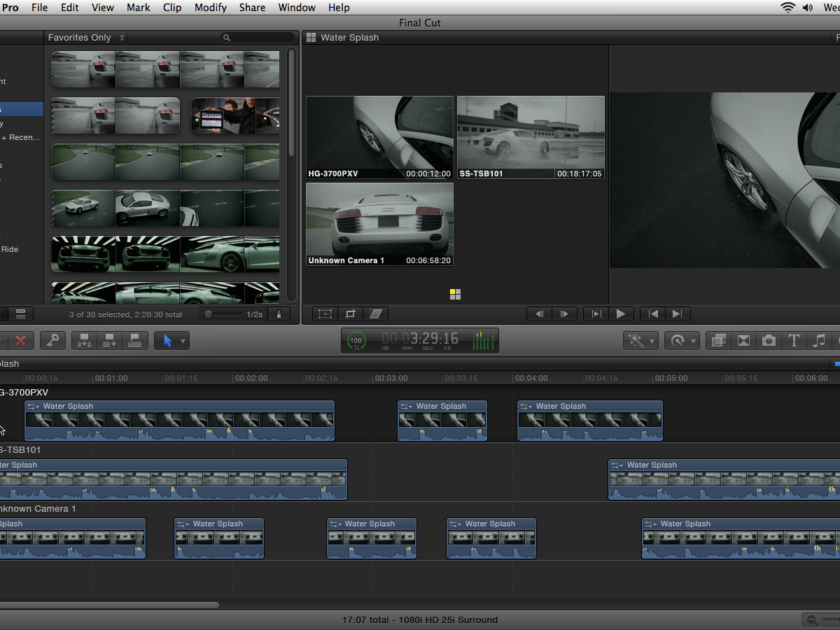Click play-from-start button beside Play

click(x=596, y=314)
